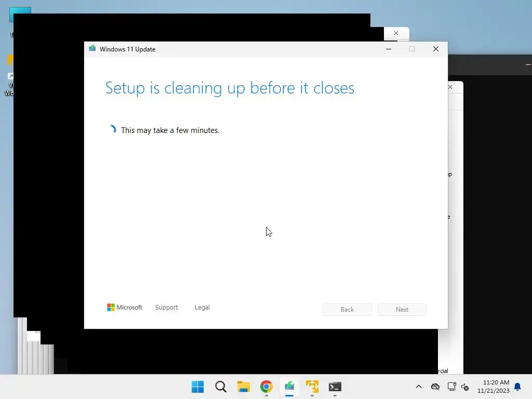Open the network status tray icon
The height and width of the screenshot is (399, 532).
pos(451,387)
